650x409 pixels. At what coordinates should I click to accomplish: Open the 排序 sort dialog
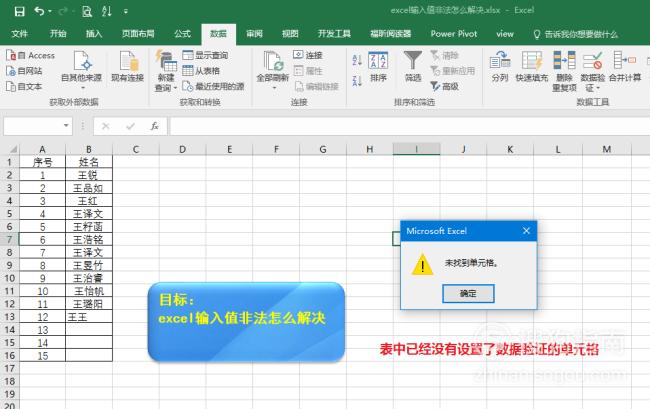coord(378,66)
